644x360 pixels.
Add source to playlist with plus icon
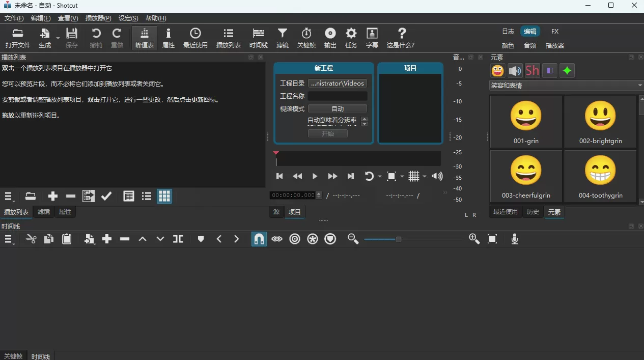click(x=53, y=197)
